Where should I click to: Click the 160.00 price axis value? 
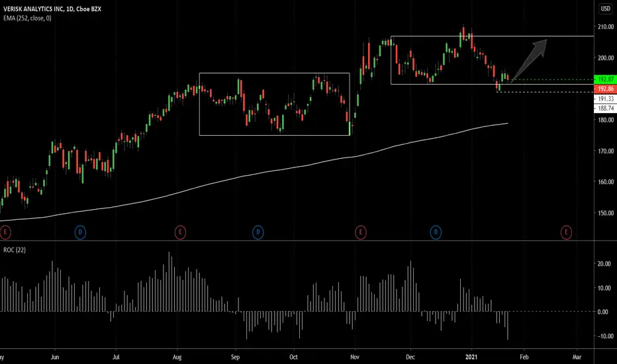(606, 182)
